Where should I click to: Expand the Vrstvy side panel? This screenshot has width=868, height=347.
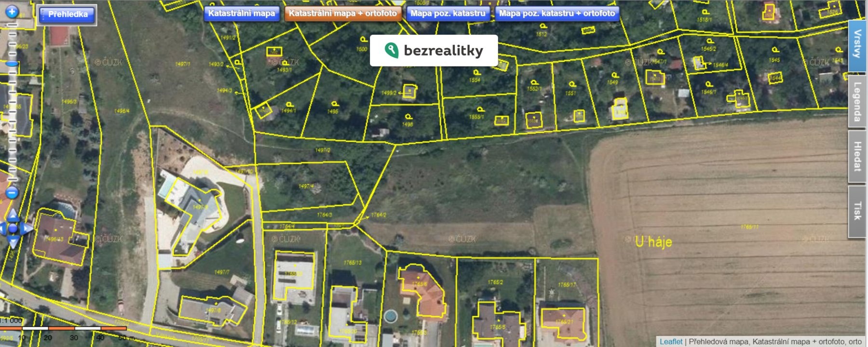(857, 44)
